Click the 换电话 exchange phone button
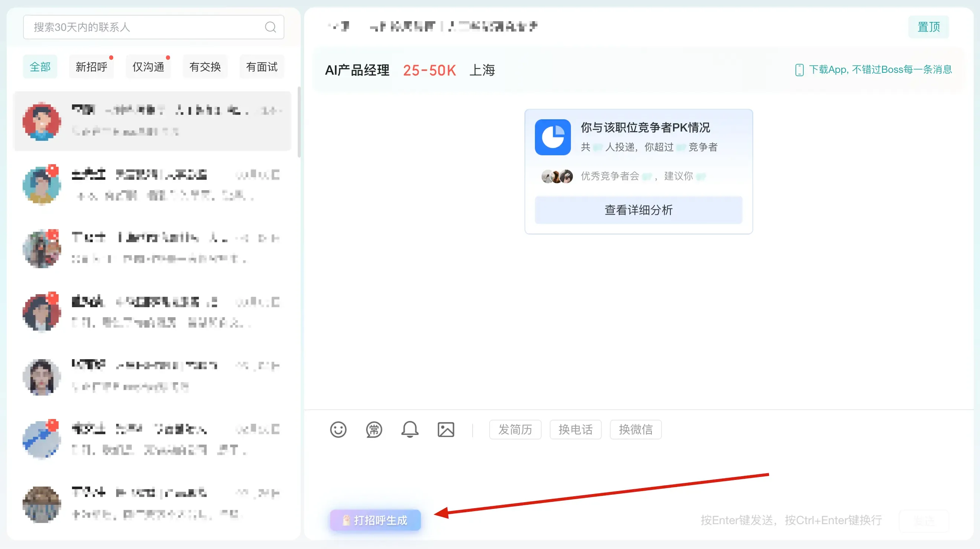The height and width of the screenshot is (549, 980). (575, 429)
